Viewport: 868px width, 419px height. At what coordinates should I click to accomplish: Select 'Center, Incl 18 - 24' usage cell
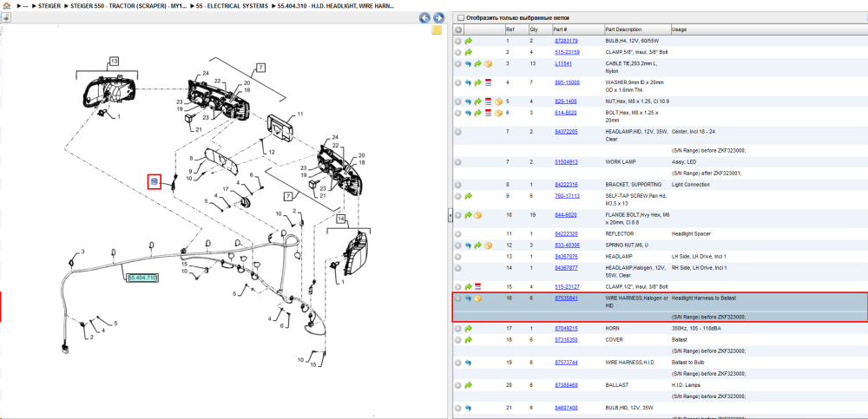[x=694, y=132]
